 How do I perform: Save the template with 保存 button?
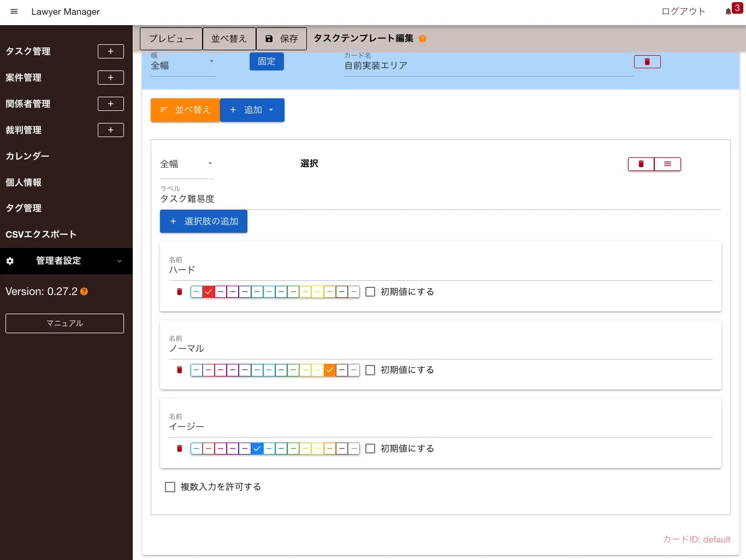tap(281, 39)
